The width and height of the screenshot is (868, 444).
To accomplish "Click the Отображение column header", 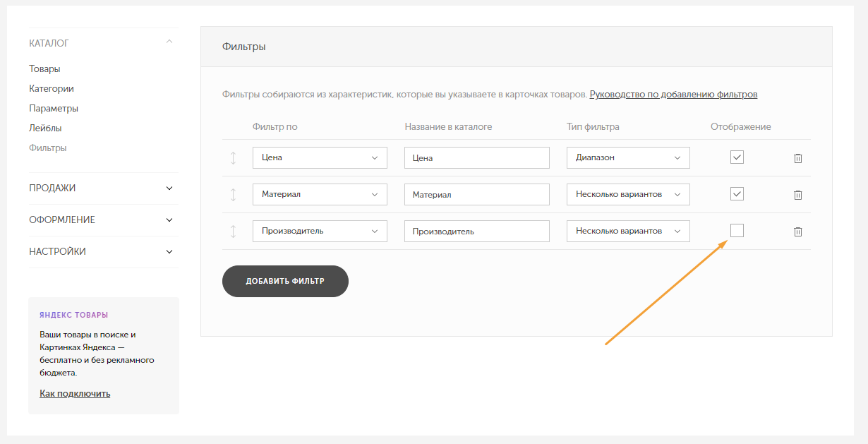I will (741, 127).
